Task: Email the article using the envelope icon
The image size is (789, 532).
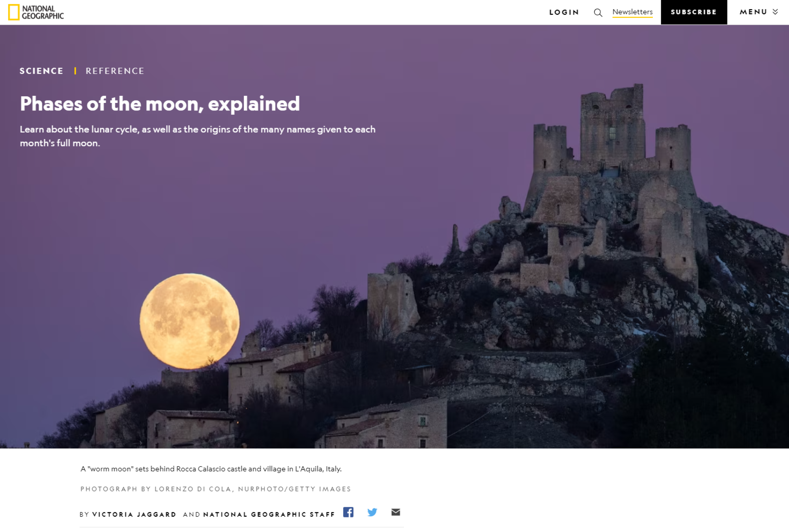Action: [396, 512]
